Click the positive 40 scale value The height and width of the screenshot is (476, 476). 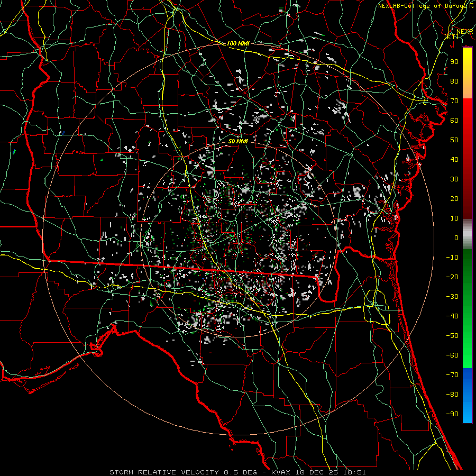click(x=454, y=160)
